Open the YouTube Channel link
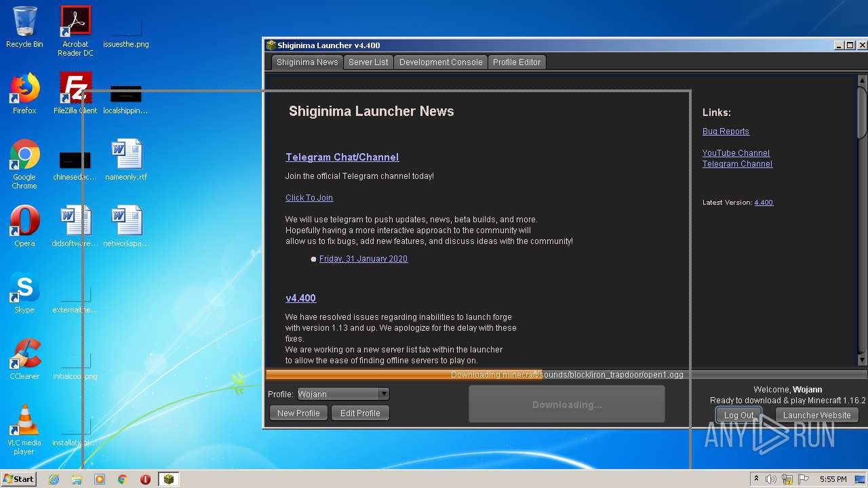Viewport: 868px width, 488px height. pos(736,153)
